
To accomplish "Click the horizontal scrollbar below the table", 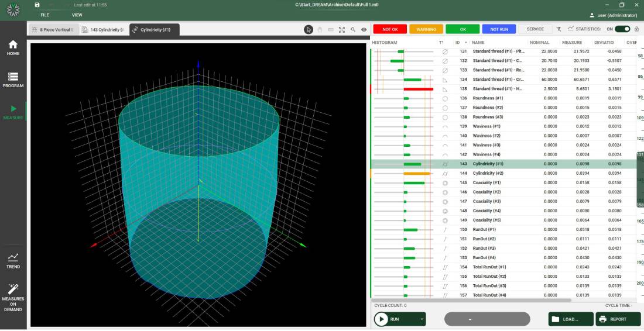I will (472, 300).
